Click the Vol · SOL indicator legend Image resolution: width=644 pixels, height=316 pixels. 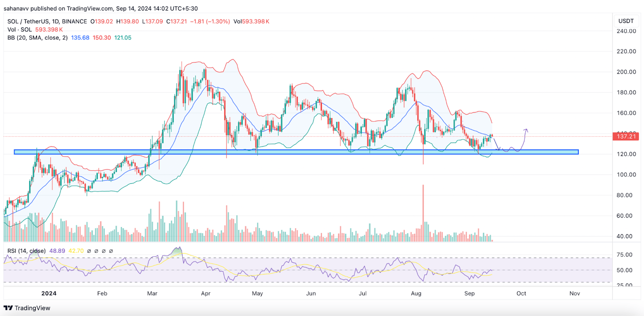click(19, 29)
